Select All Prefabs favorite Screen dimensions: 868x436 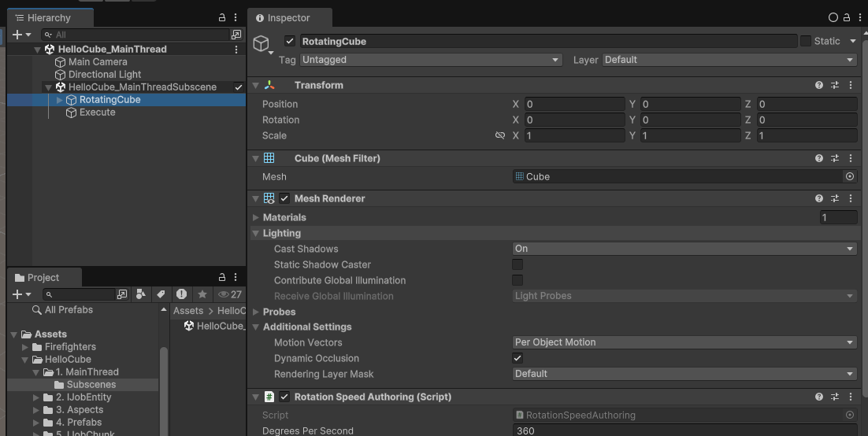click(68, 310)
